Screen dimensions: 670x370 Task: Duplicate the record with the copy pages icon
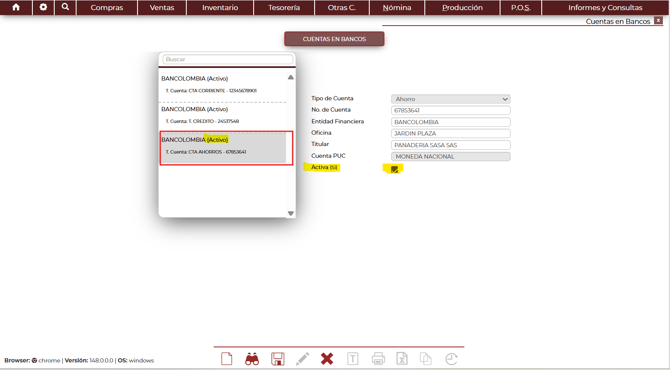tap(426, 358)
